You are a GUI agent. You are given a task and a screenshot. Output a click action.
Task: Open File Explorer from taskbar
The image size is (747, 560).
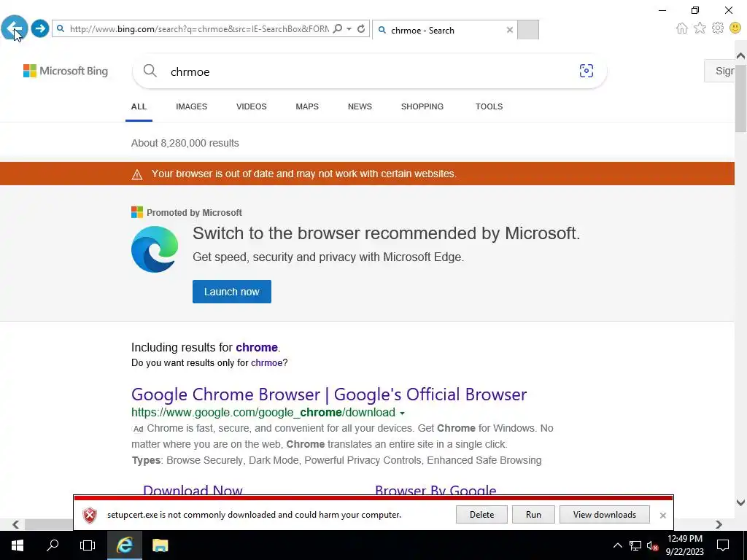pyautogui.click(x=160, y=545)
